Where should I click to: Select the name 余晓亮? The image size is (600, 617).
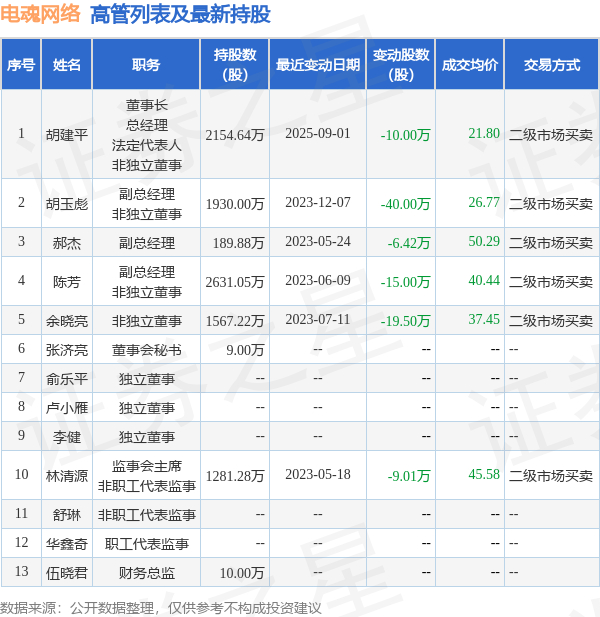pyautogui.click(x=66, y=321)
